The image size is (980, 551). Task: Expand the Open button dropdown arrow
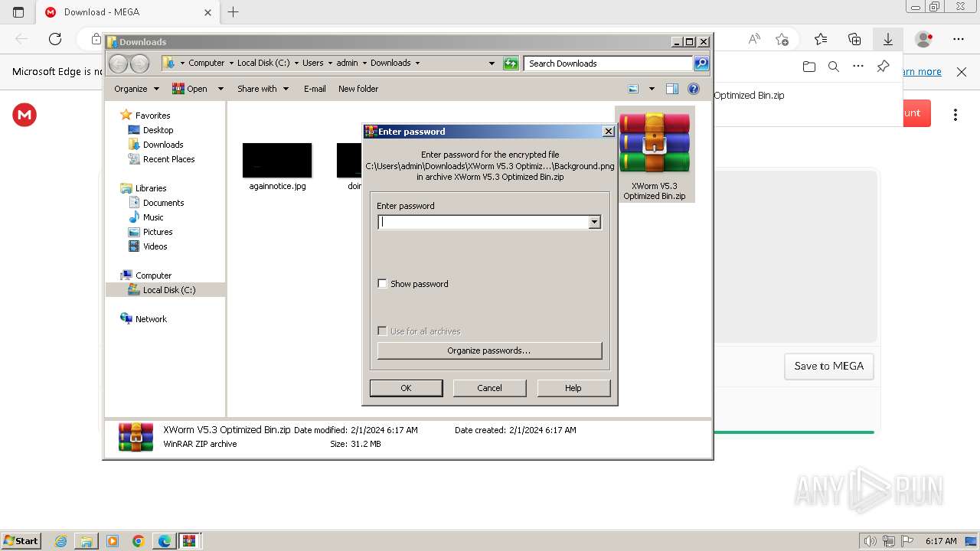click(x=220, y=89)
